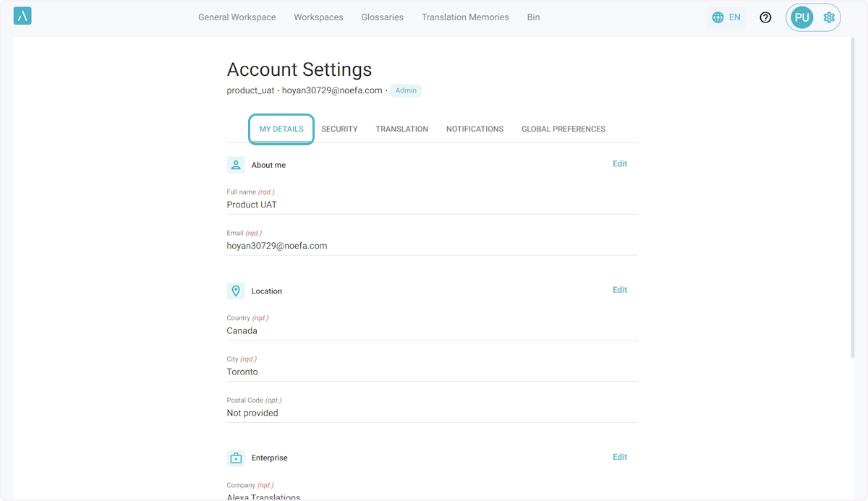Open the EN language selector
Screen dimensions: 868x501
click(x=734, y=17)
